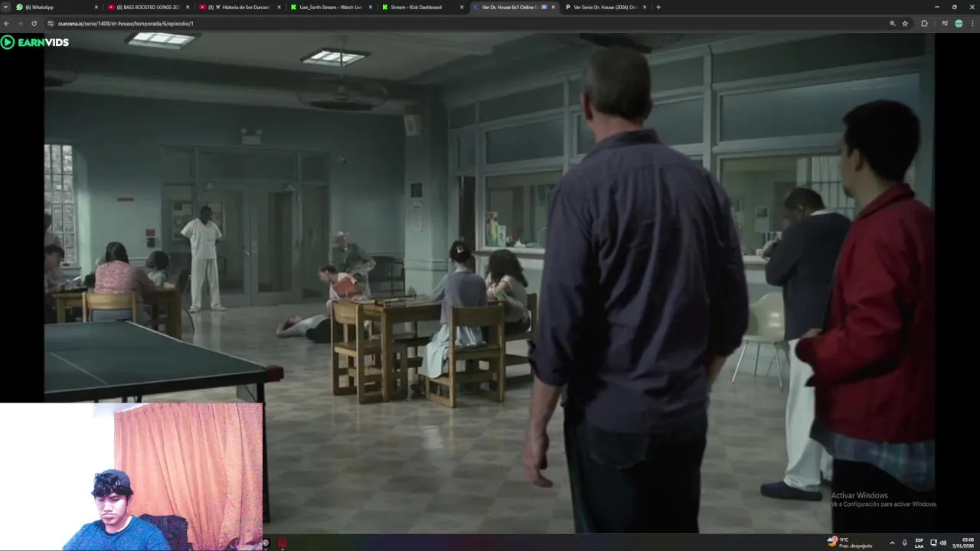This screenshot has height=551, width=980.
Task: Open the browser extensions menu
Action: pos(924,24)
